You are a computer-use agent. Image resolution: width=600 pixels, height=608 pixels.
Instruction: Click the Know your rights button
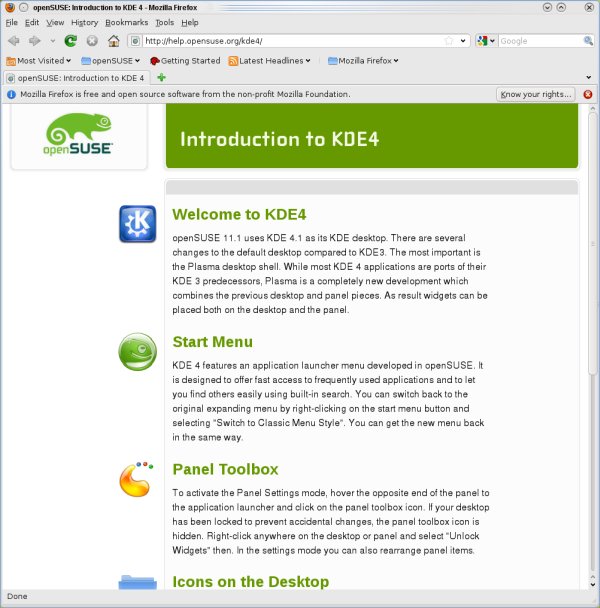(x=536, y=94)
